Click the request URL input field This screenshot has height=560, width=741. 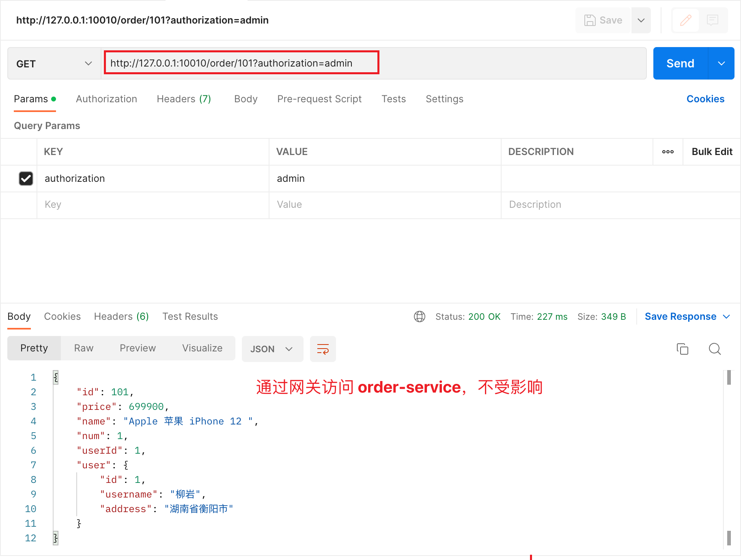click(x=373, y=63)
